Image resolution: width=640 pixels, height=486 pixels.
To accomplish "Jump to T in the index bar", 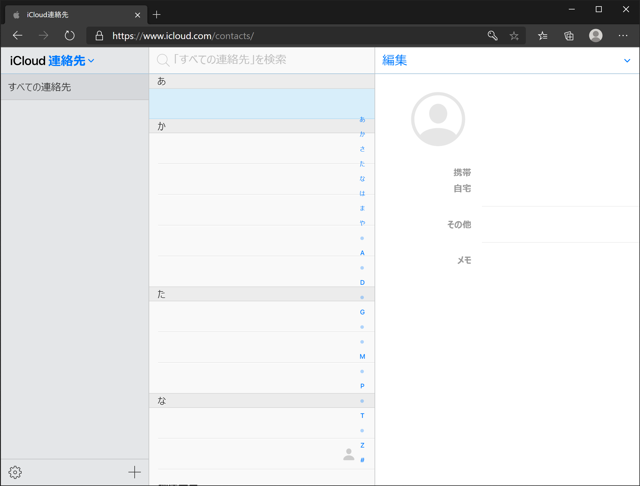I will pos(362,416).
